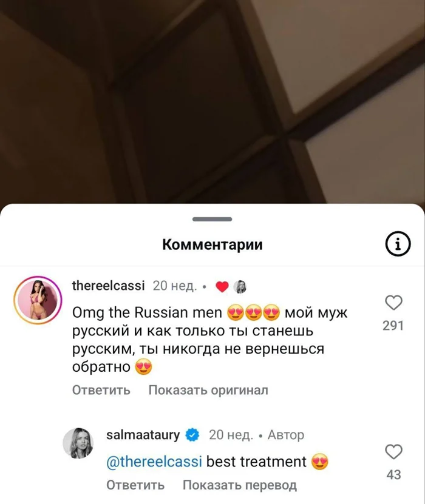Open the comments info icon
Viewport: 425px width, 504px height.
coord(398,244)
